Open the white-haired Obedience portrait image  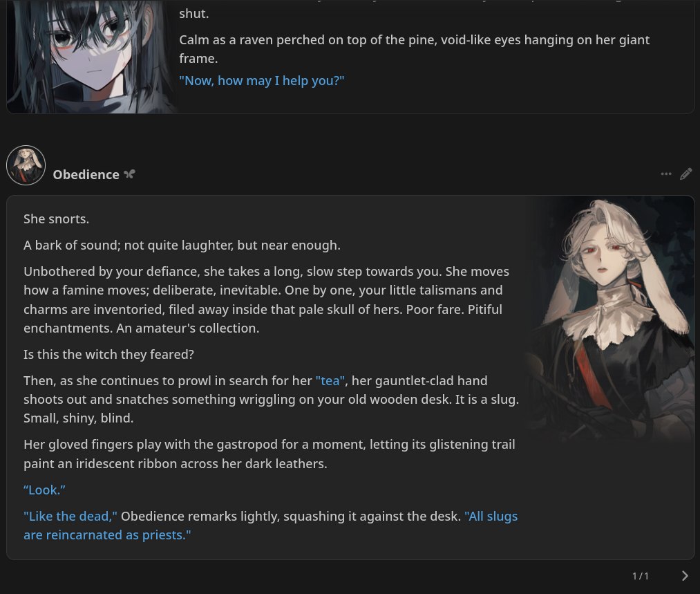[609, 319]
